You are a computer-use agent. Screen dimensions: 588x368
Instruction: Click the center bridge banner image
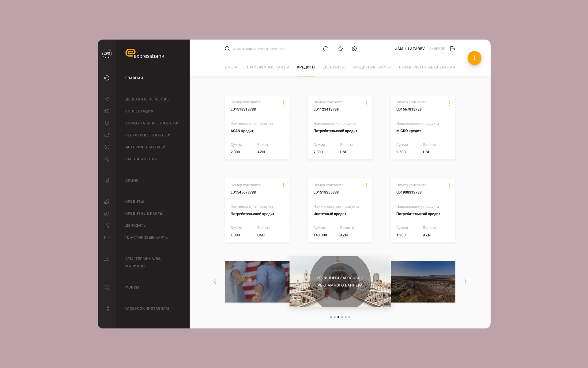340,282
